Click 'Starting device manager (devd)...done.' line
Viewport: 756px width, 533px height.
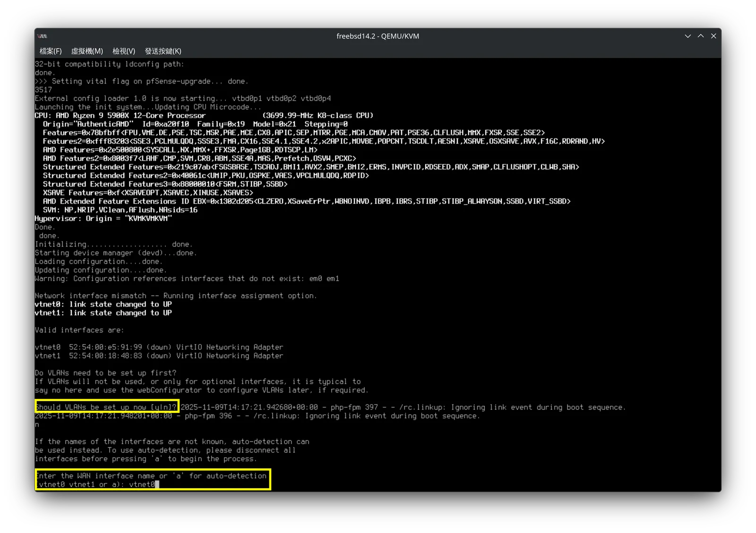[x=116, y=253]
